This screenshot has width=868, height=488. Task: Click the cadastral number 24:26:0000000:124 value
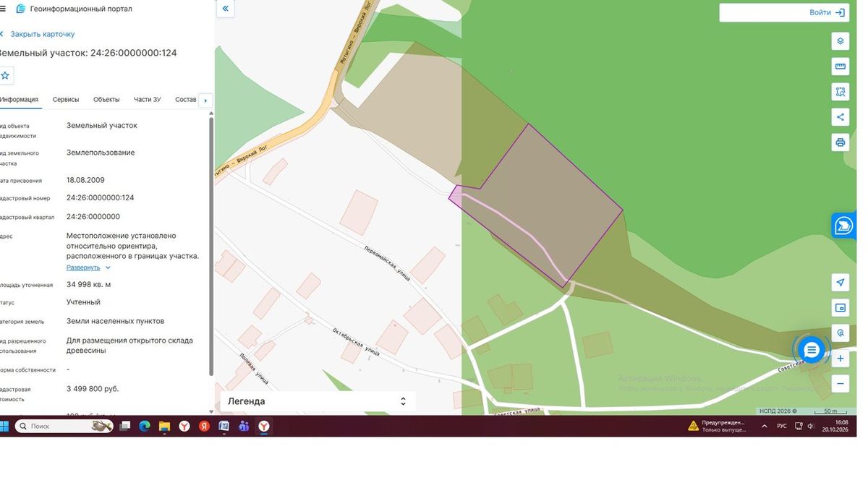coord(100,197)
